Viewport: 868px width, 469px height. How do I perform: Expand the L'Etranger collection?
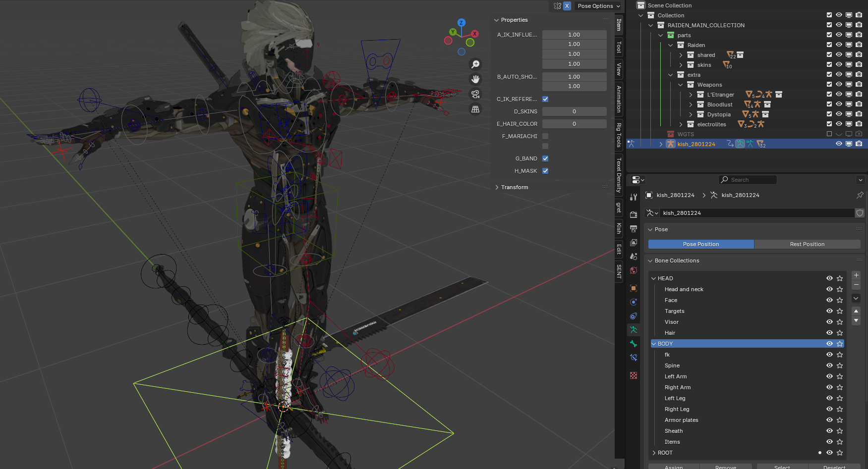tap(691, 95)
